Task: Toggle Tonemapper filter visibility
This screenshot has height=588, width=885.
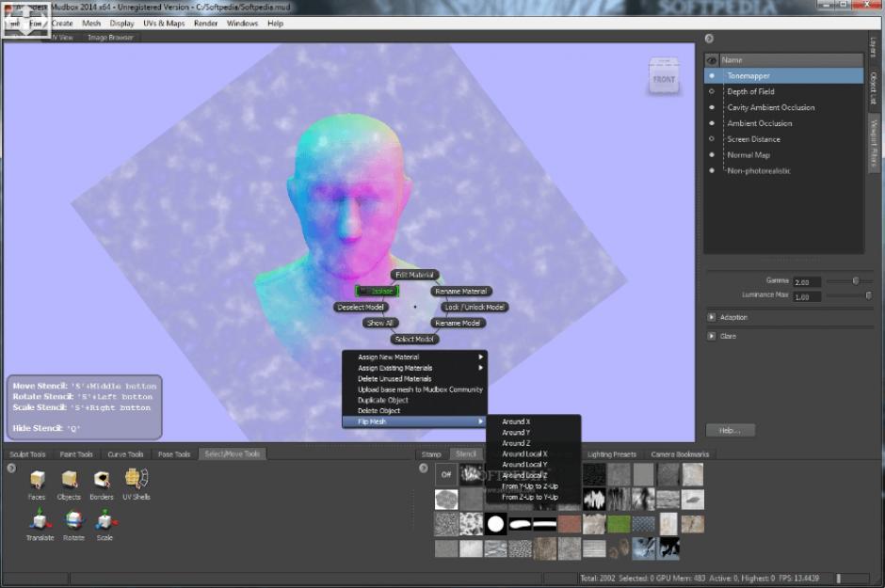Action: (x=712, y=75)
